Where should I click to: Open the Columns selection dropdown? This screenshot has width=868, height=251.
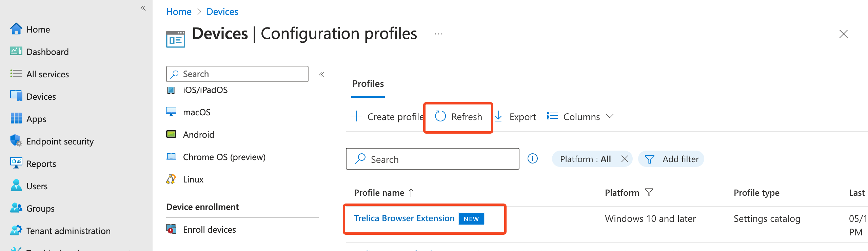pyautogui.click(x=580, y=117)
